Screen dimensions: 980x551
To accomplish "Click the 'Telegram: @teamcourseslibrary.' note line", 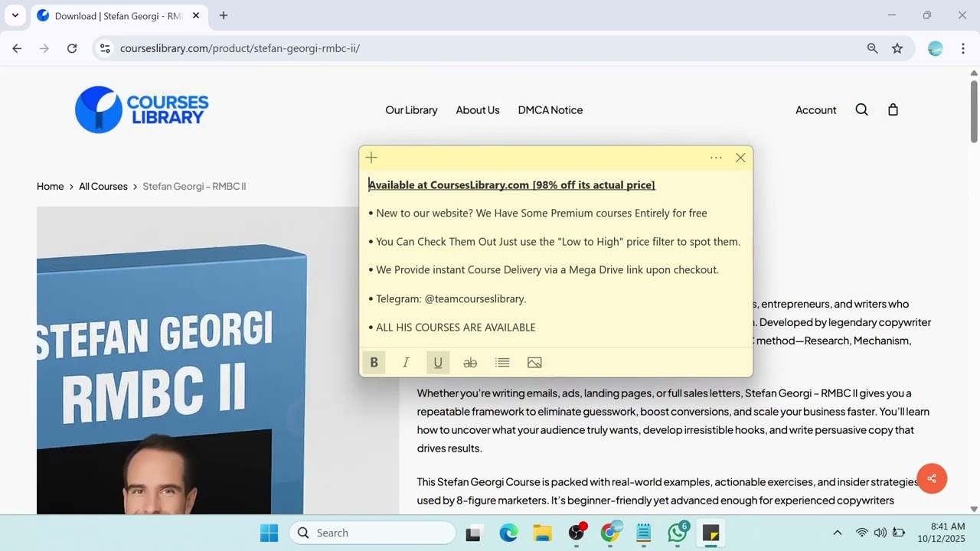I will (451, 298).
